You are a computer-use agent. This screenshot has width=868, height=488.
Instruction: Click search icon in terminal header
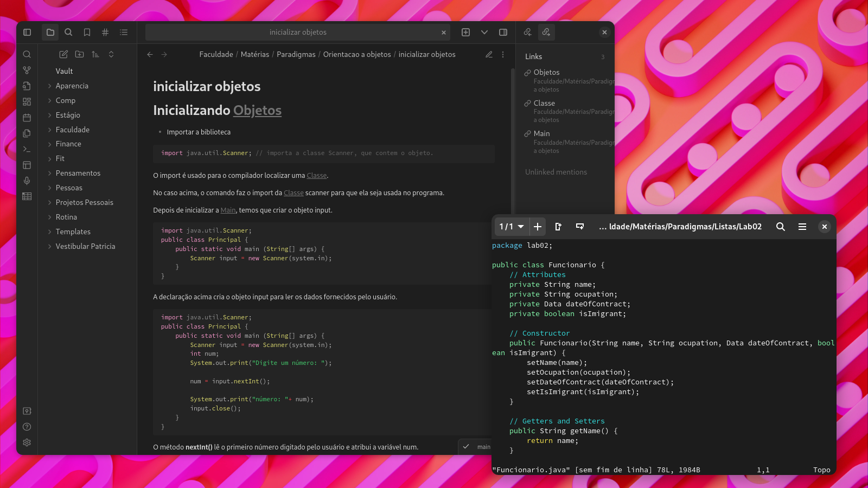(x=780, y=227)
